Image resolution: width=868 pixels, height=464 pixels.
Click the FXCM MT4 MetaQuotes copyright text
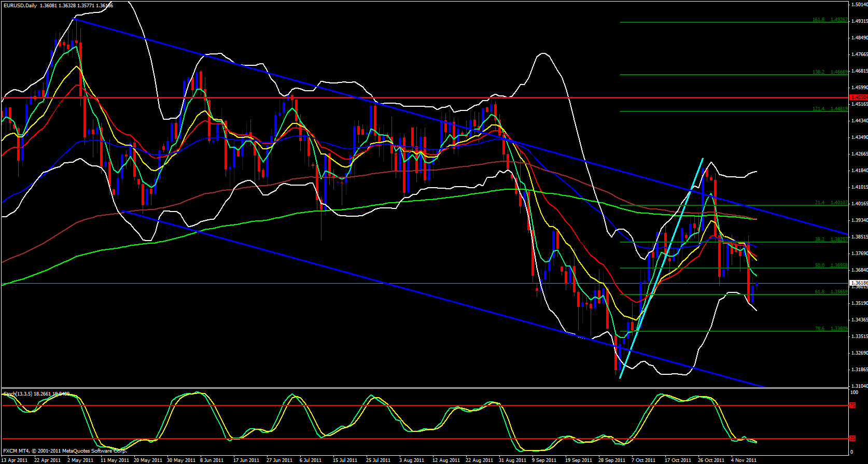[x=65, y=451]
